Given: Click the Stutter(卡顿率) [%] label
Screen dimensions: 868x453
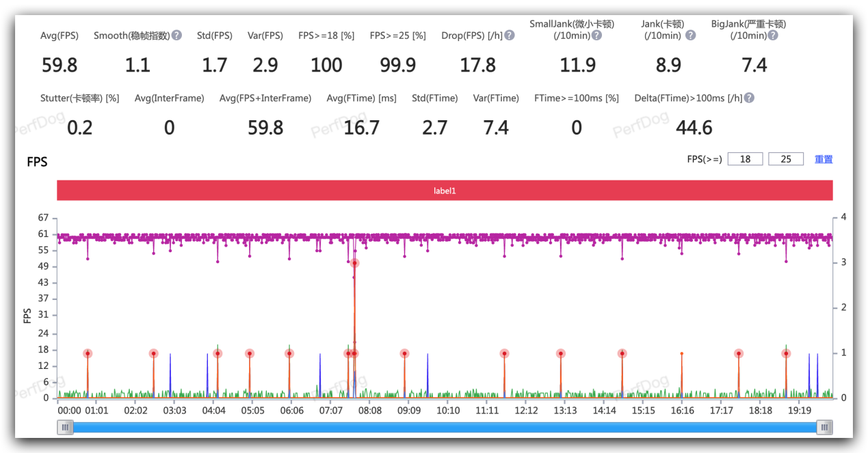Looking at the screenshot, I should pyautogui.click(x=80, y=98).
